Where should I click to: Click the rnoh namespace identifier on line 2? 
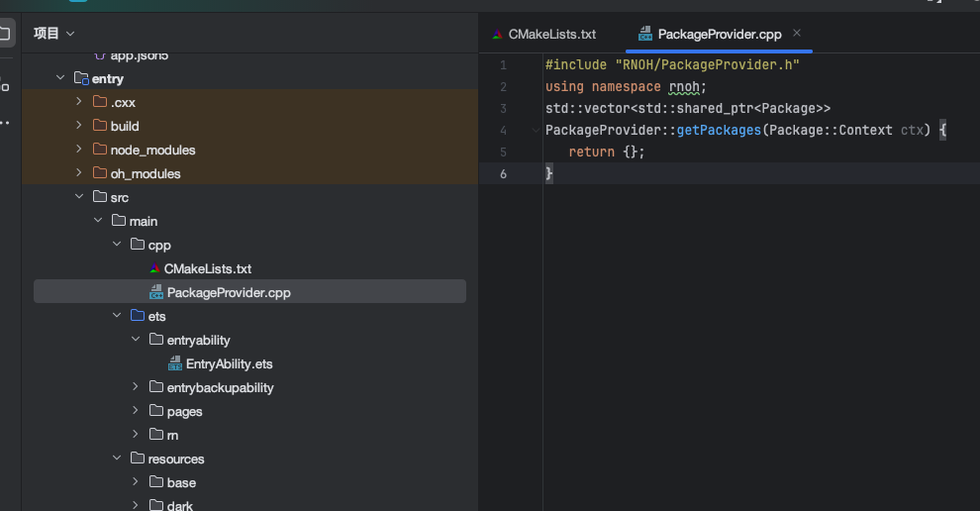[684, 87]
